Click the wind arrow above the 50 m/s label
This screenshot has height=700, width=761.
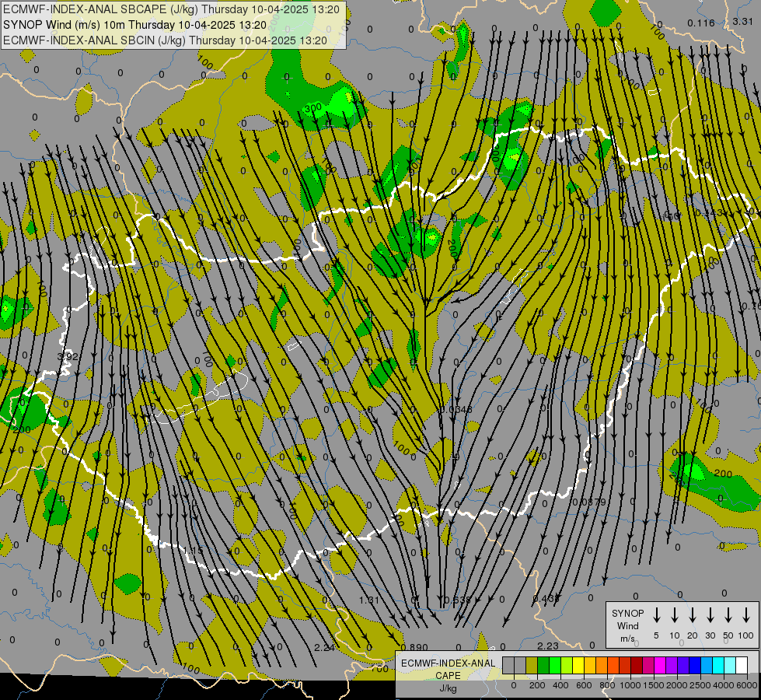[x=728, y=615]
